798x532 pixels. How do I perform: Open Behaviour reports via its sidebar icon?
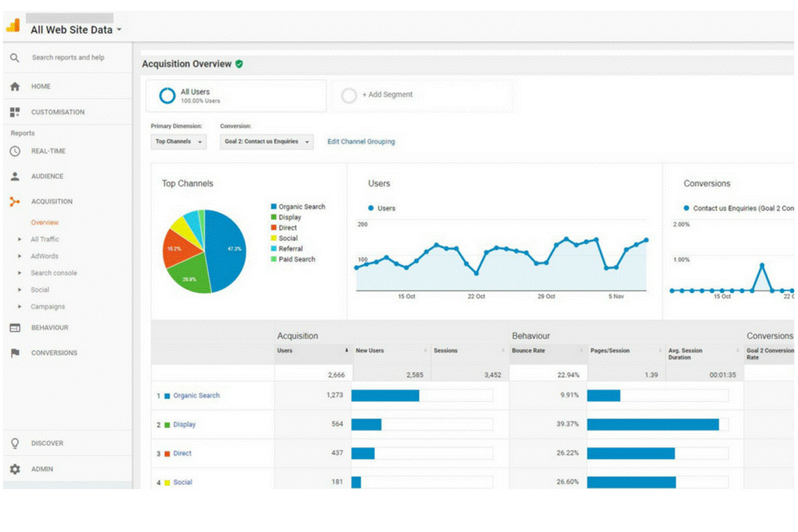tap(15, 328)
